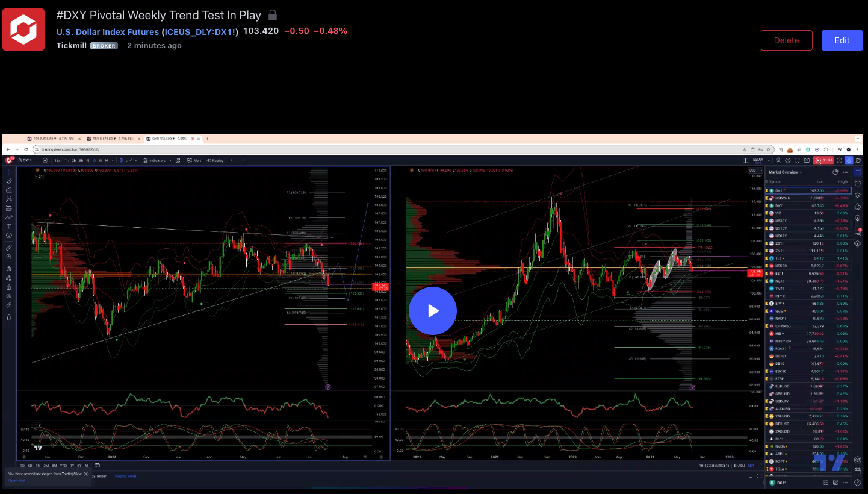The image size is (868, 494).
Task: Open the layers/object tree sidebar icon
Action: [x=858, y=195]
